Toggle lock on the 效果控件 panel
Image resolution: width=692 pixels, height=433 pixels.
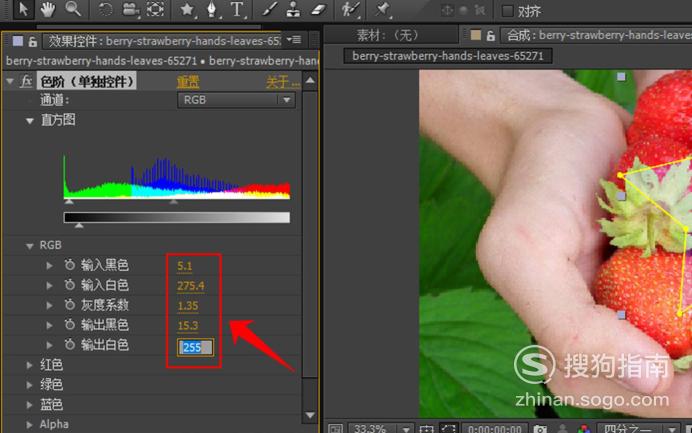pos(32,42)
